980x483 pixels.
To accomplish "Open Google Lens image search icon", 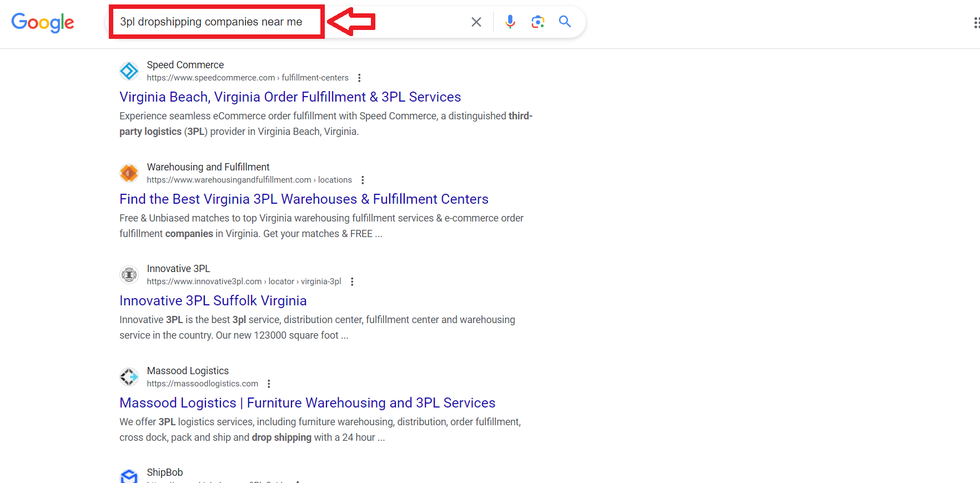I will coord(537,22).
